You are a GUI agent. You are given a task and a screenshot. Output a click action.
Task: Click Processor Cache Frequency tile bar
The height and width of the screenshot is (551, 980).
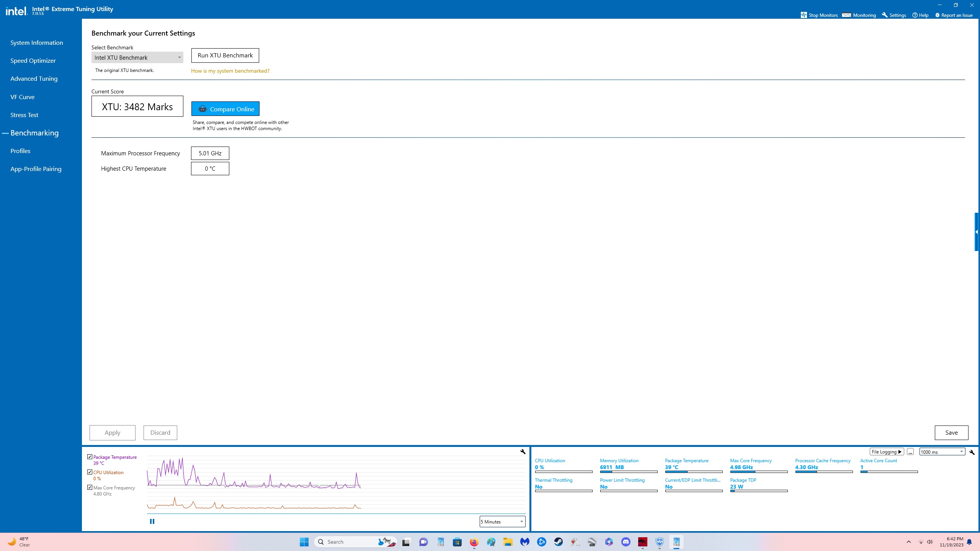824,472
